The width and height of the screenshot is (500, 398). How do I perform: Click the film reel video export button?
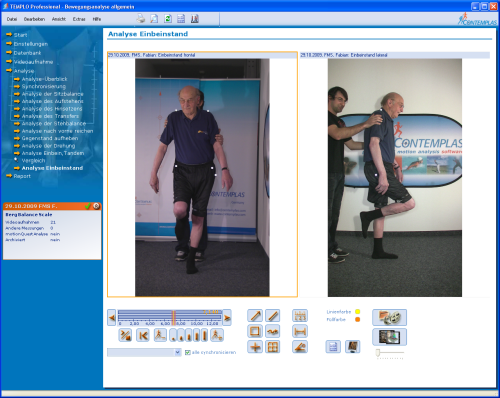(389, 317)
